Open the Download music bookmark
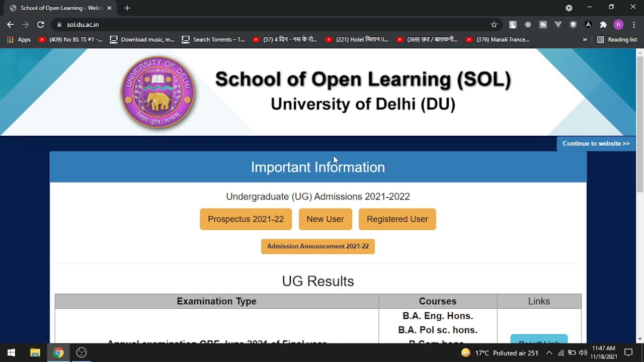This screenshot has width=644, height=362. (142, 40)
